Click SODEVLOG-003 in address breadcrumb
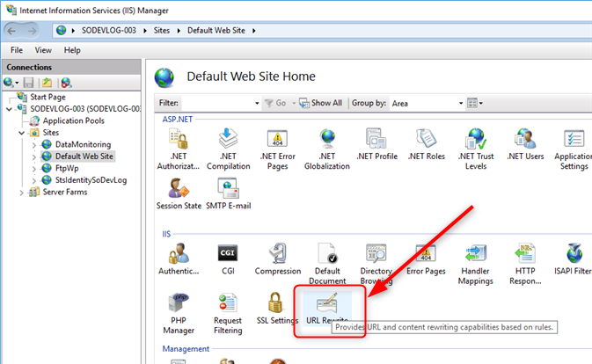This screenshot has width=592, height=364. coord(109,31)
